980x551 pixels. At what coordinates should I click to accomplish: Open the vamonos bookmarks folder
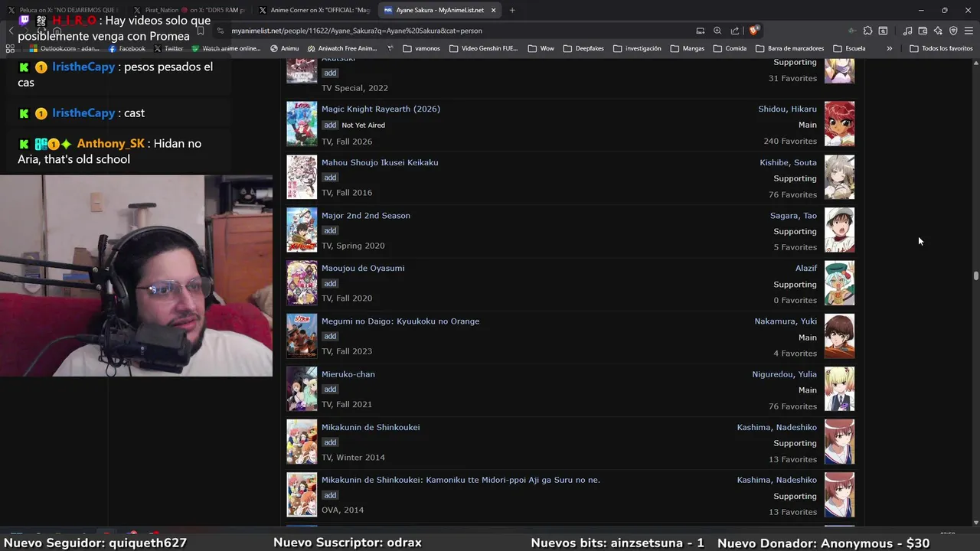[421, 48]
